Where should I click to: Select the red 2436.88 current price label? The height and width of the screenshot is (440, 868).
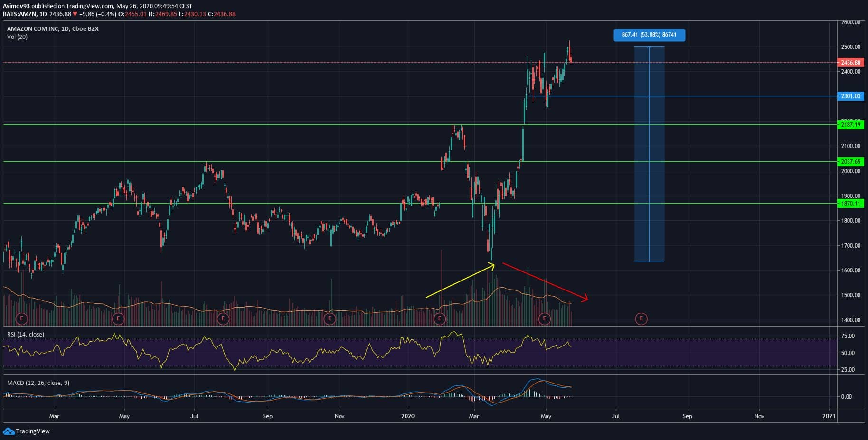click(850, 62)
